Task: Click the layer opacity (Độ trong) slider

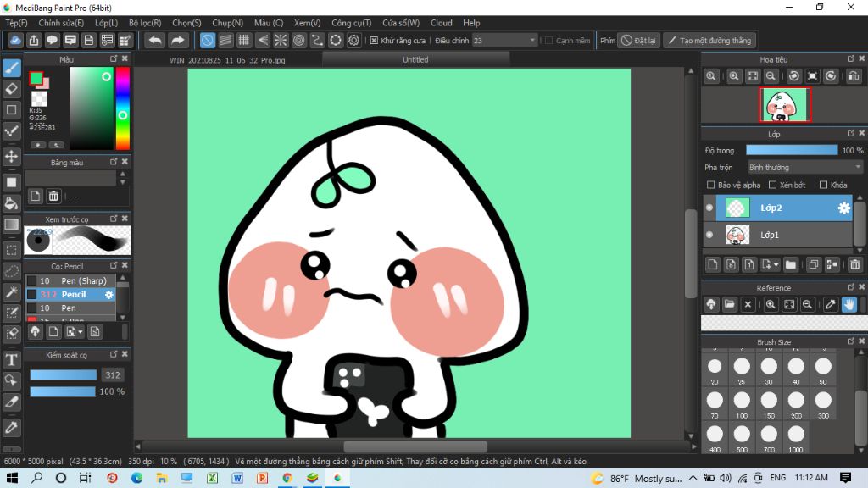Action: (792, 150)
